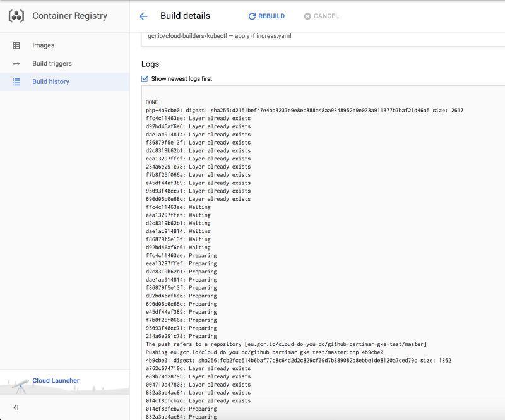Click the php-4b9cbe0 digest log line
505x420 pixels.
pos(305,111)
